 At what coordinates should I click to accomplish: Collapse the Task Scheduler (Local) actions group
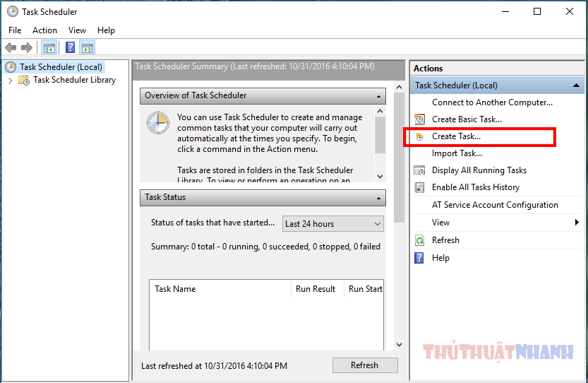[576, 86]
